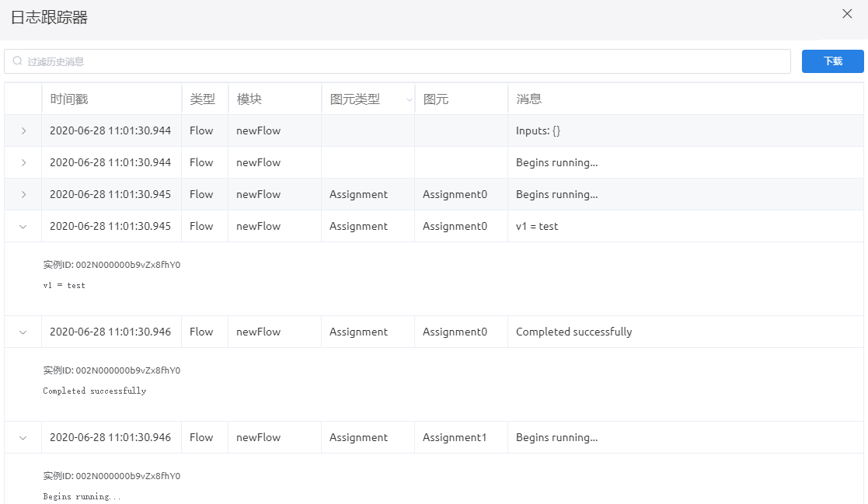
Task: Expand the row with message Inputs: {}
Action: [23, 130]
